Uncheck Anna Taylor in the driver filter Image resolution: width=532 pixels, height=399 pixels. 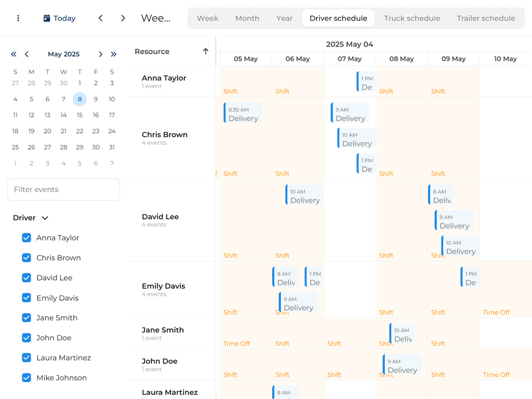26,237
